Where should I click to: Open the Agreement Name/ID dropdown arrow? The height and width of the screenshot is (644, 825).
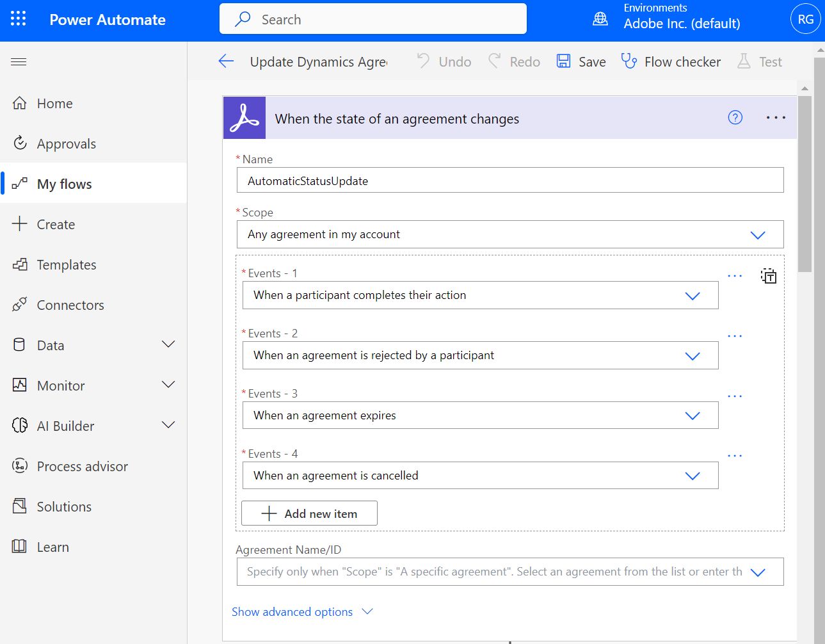point(758,572)
